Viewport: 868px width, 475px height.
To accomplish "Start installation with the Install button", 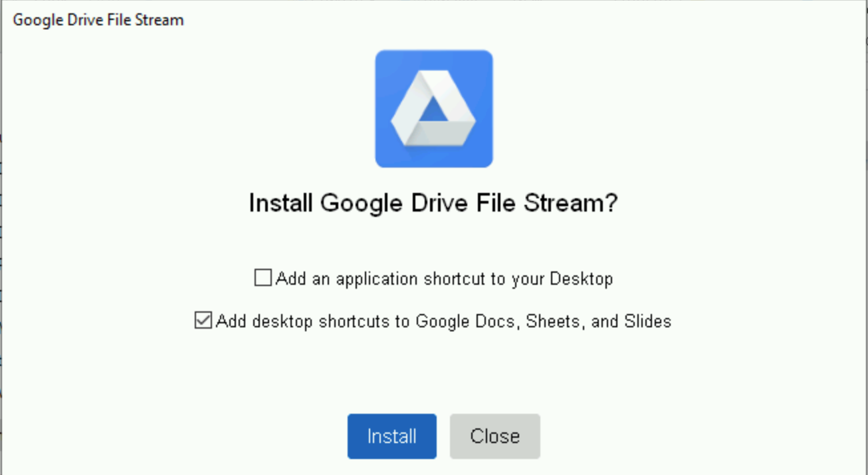I will 392,436.
